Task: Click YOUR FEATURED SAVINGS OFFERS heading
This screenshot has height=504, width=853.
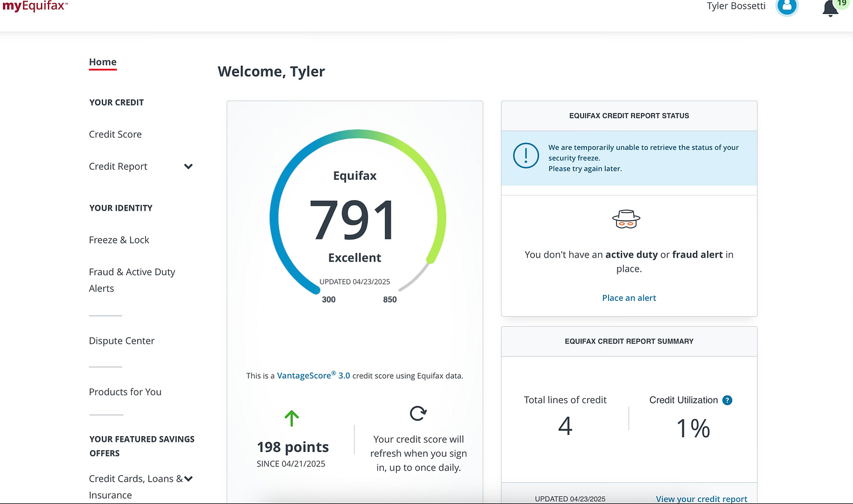Action: (x=142, y=446)
